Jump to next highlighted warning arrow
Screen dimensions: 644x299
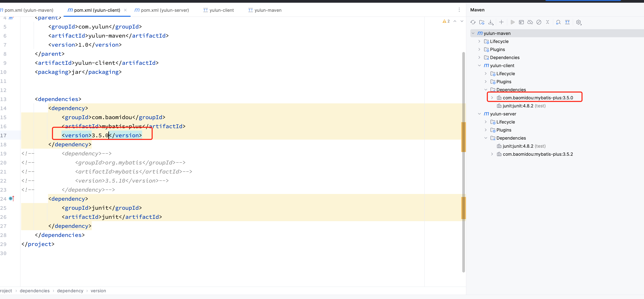[x=462, y=21]
